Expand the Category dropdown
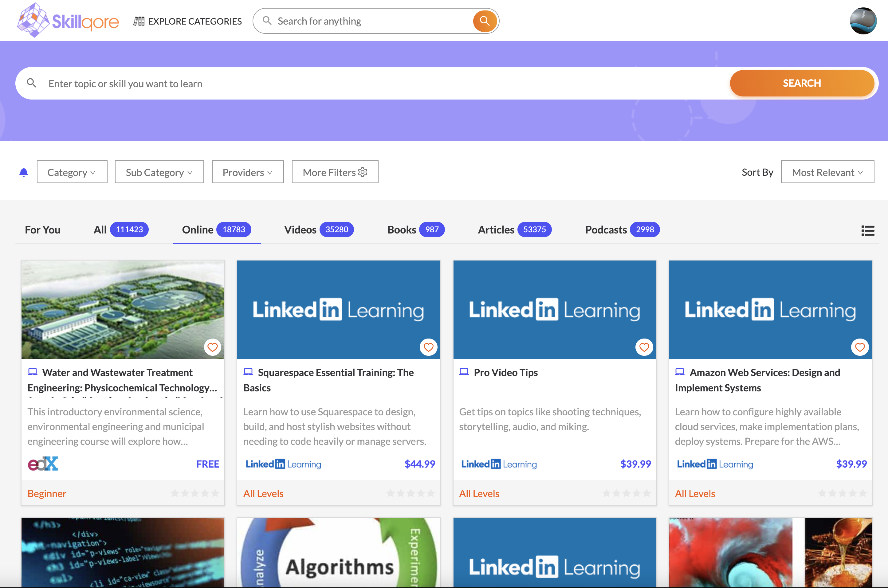Screen dimensions: 888x588 coord(72,172)
